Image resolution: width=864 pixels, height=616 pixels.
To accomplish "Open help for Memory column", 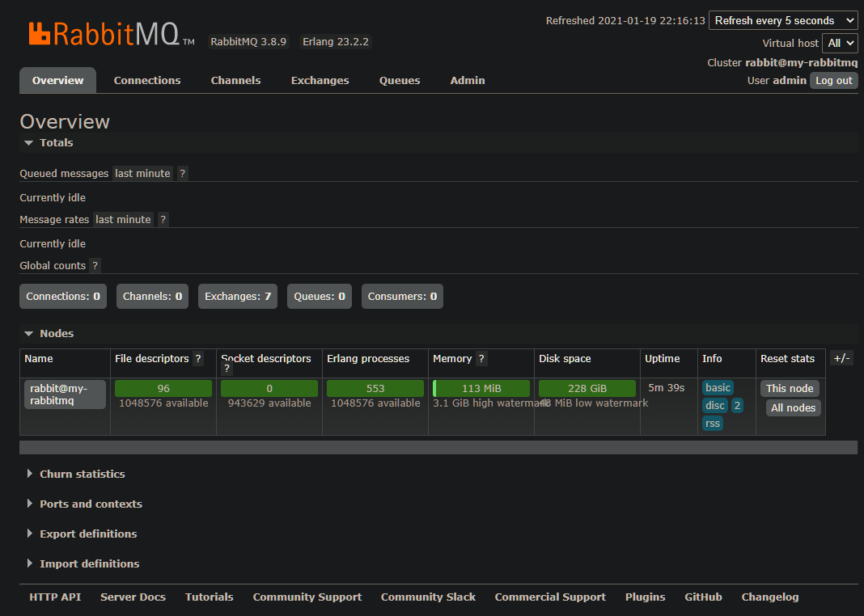I will pos(481,359).
